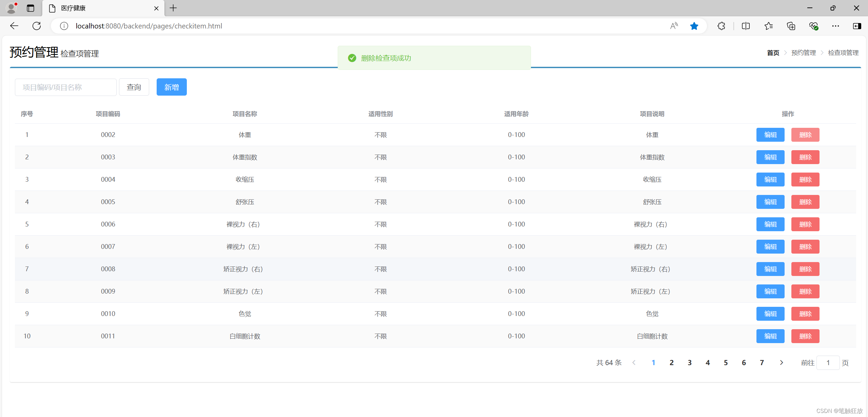Screen dimensions: 868x417
Task: Click the 查询 button
Action: (x=134, y=87)
